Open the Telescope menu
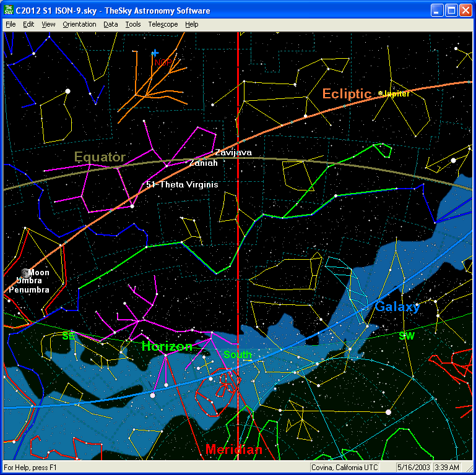This screenshot has width=476, height=475. point(162,24)
